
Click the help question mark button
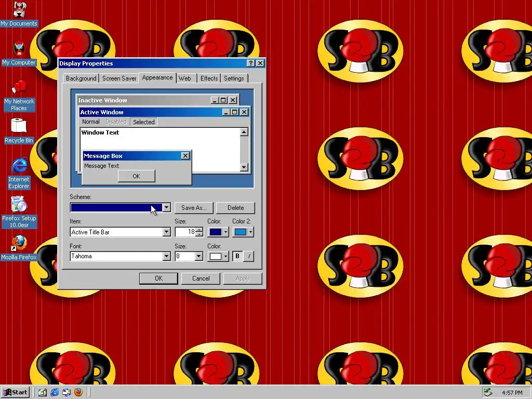(x=251, y=63)
